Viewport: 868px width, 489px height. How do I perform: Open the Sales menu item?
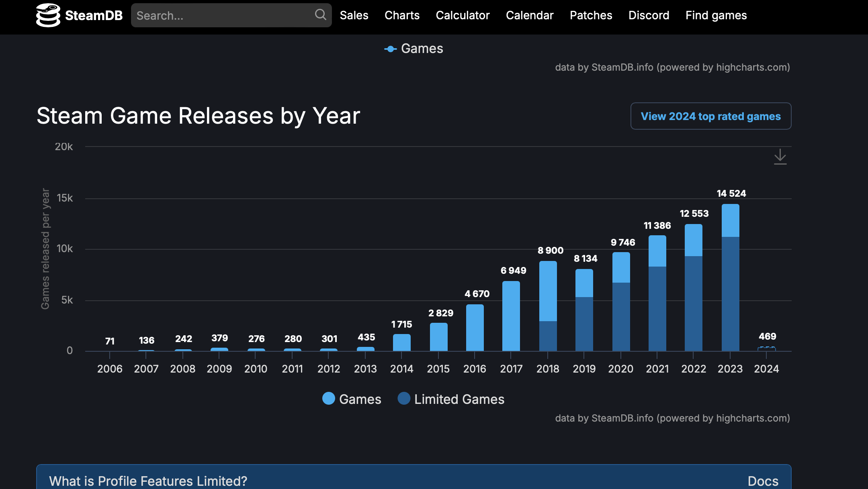click(354, 15)
